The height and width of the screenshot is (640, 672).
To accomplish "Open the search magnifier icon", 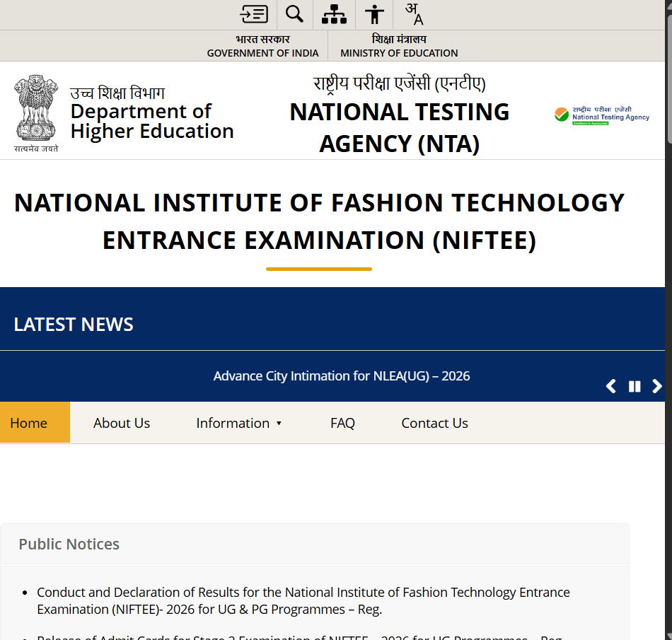I will pos(294,14).
